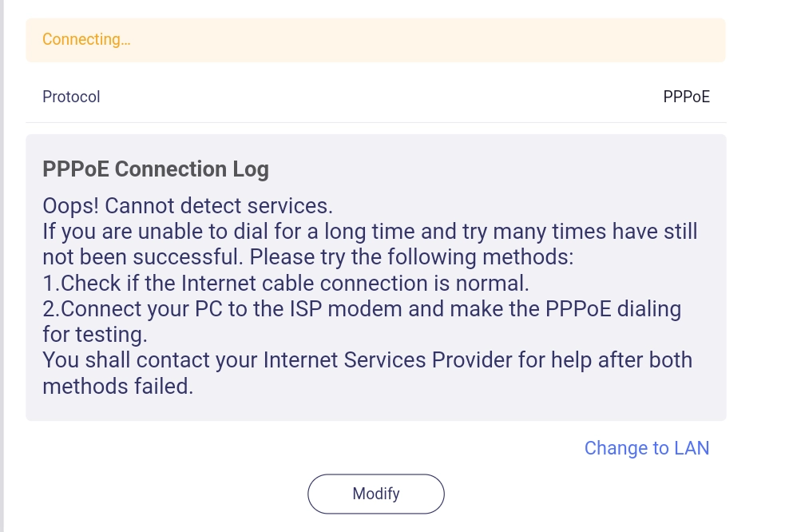Image resolution: width=789 pixels, height=532 pixels.
Task: Click the 'for testing.' text line
Action: [x=93, y=334]
